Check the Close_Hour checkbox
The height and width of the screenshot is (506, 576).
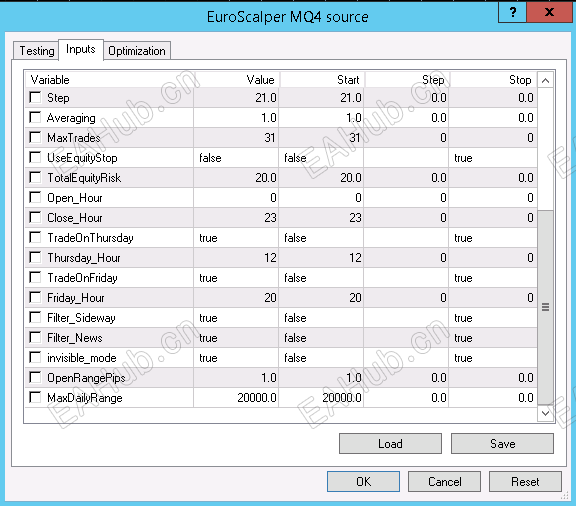click(x=35, y=218)
